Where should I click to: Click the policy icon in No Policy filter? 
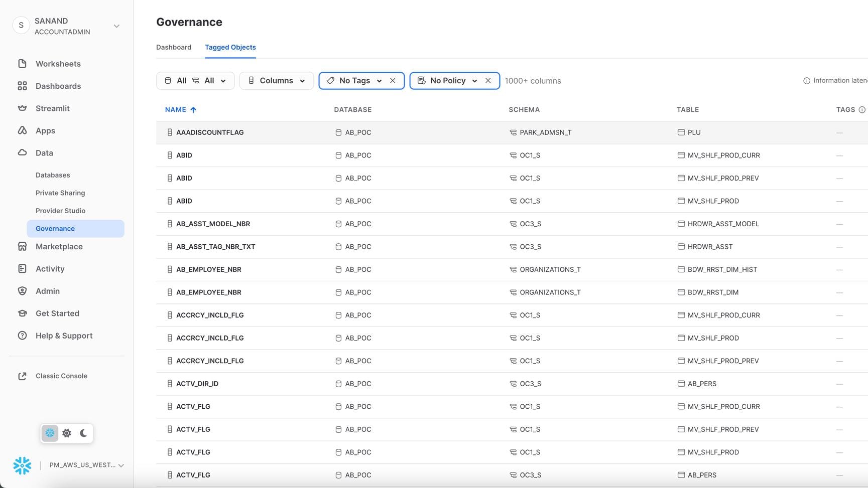coord(422,81)
